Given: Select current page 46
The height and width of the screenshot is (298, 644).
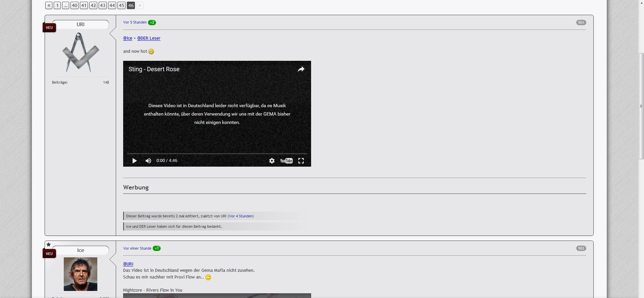Looking at the screenshot, I should (x=131, y=5).
